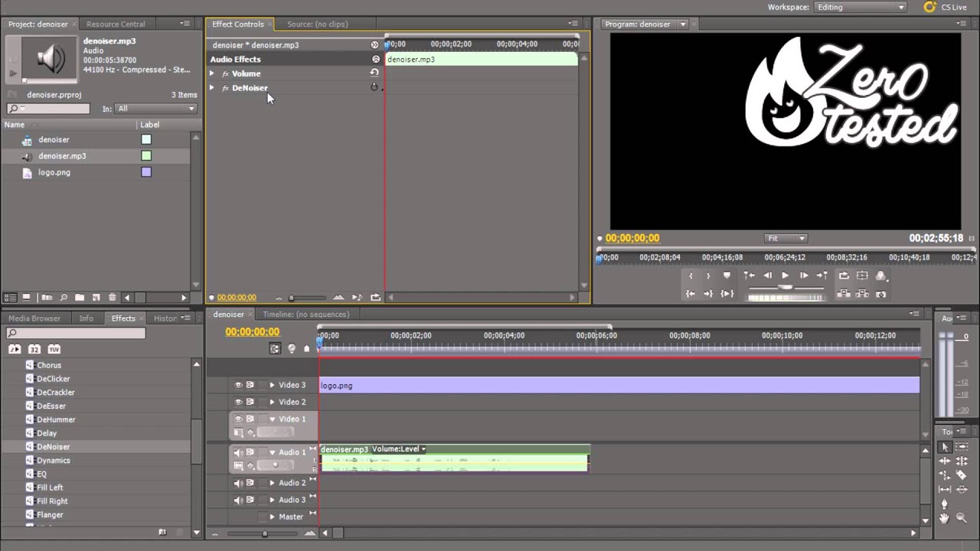The width and height of the screenshot is (980, 551).
Task: Click the Lift button
Action: tap(844, 293)
